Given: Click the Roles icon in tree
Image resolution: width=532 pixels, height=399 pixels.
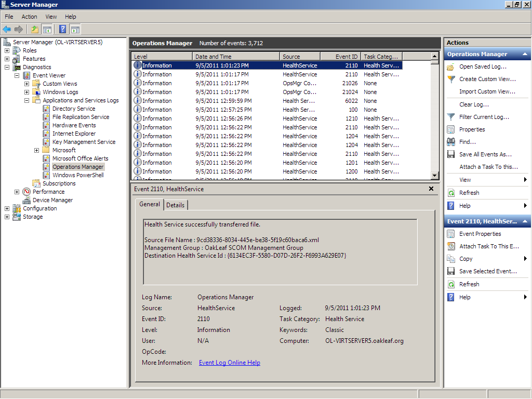Looking at the screenshot, I should click(17, 50).
